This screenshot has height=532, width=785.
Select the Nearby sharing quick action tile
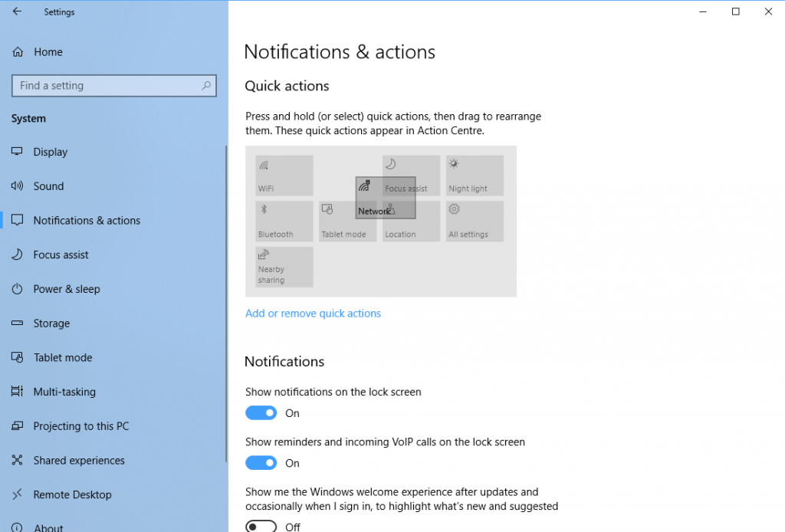tap(284, 267)
